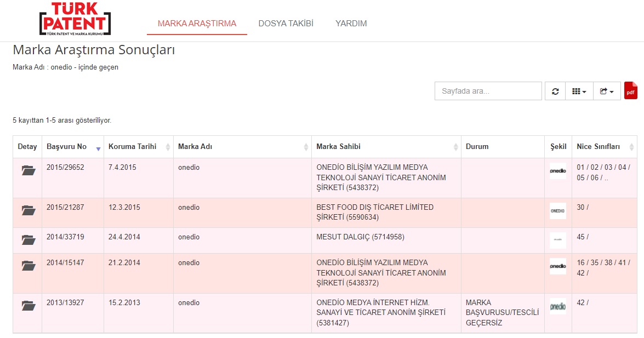The height and width of the screenshot is (338, 644).
Task: Switch to MARKA ARAŞTIRMA tab
Action: pos(197,24)
